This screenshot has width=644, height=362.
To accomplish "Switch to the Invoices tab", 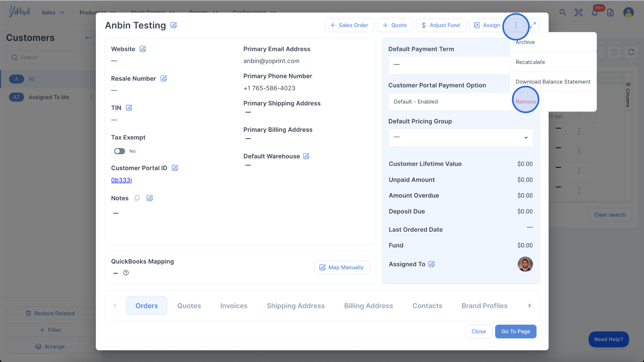I will pos(233,306).
